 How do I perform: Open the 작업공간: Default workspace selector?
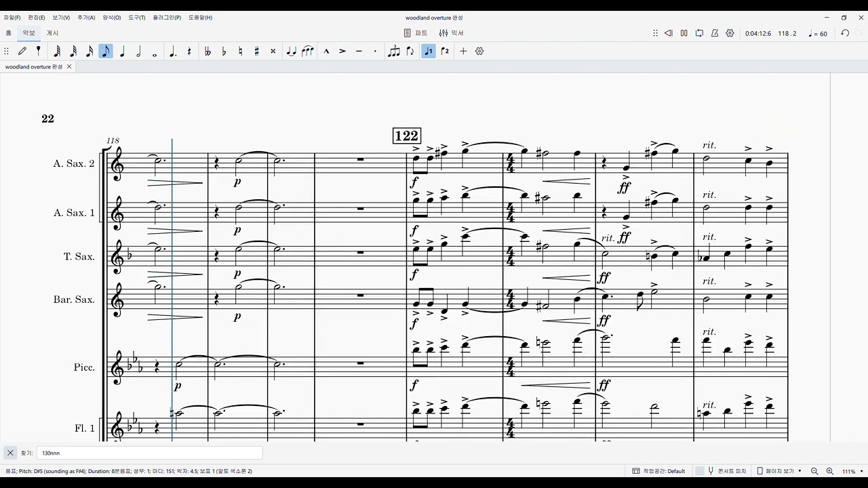pyautogui.click(x=658, y=471)
